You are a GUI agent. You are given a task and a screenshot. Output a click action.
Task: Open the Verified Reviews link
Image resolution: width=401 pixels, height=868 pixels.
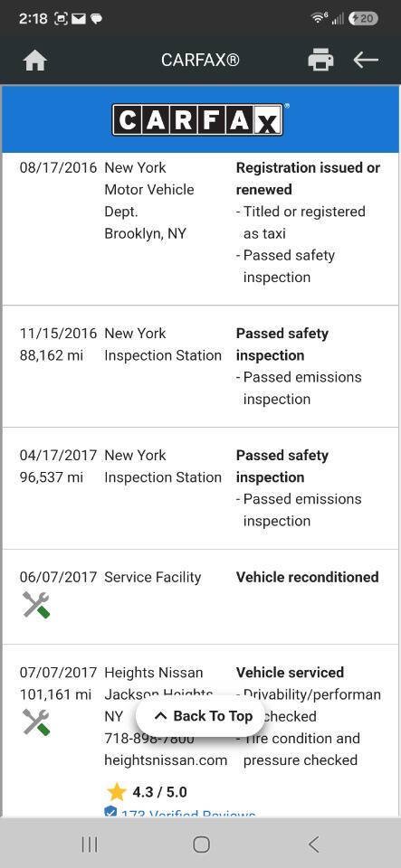pos(180,813)
